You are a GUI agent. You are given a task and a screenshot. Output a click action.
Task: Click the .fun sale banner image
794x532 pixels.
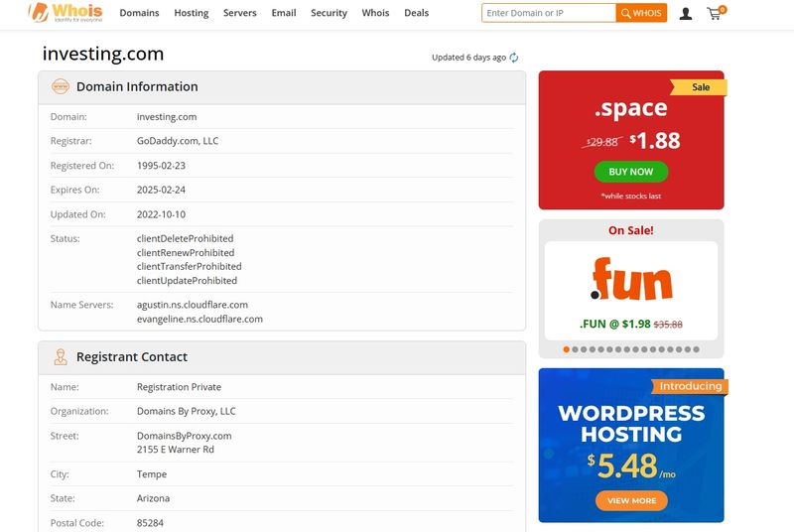point(631,278)
